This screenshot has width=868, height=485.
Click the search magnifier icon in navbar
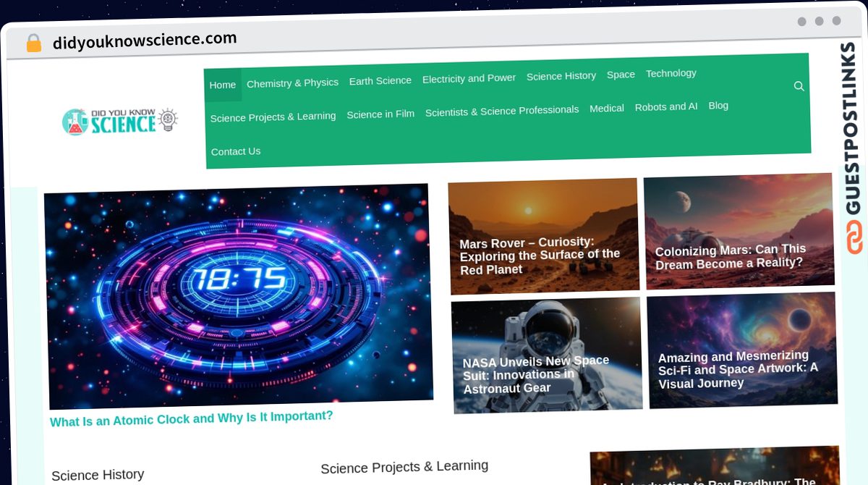799,86
